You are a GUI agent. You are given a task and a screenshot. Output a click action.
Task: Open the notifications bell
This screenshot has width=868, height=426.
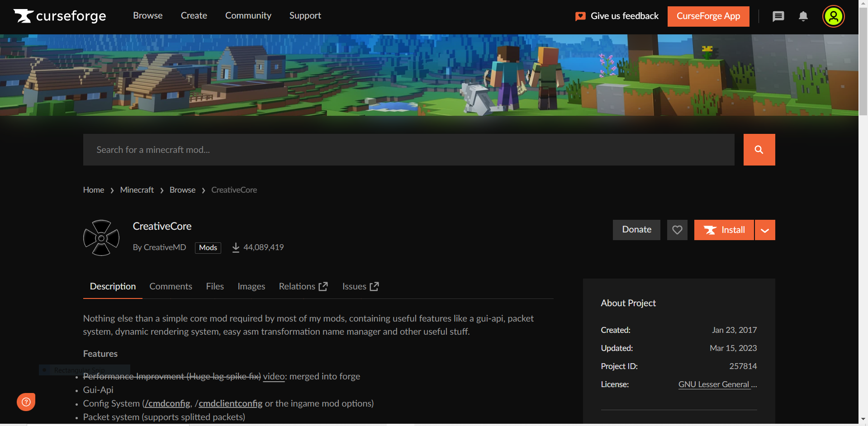[803, 17]
